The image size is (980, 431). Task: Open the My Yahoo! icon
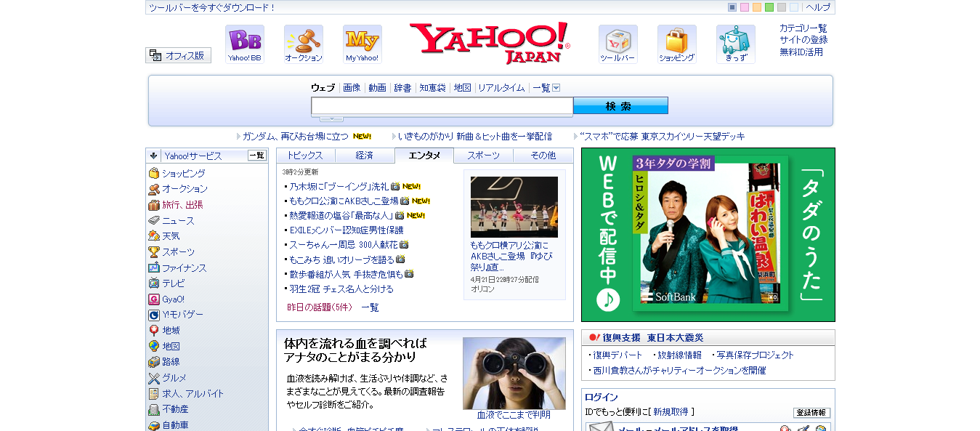click(363, 44)
